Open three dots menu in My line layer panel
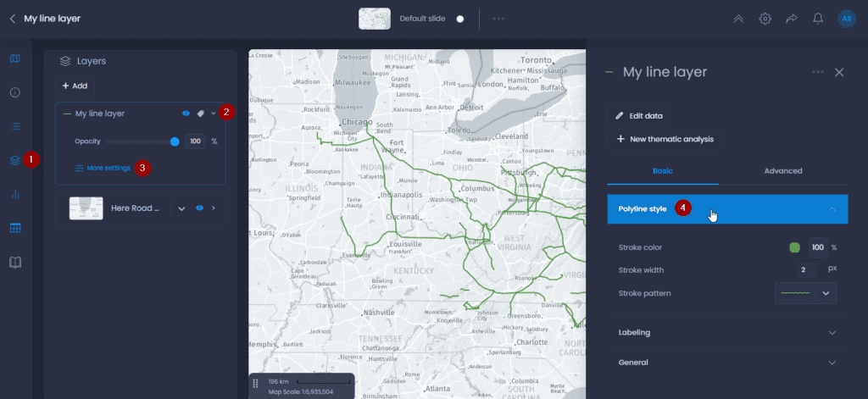Image resolution: width=868 pixels, height=399 pixels. (x=818, y=73)
